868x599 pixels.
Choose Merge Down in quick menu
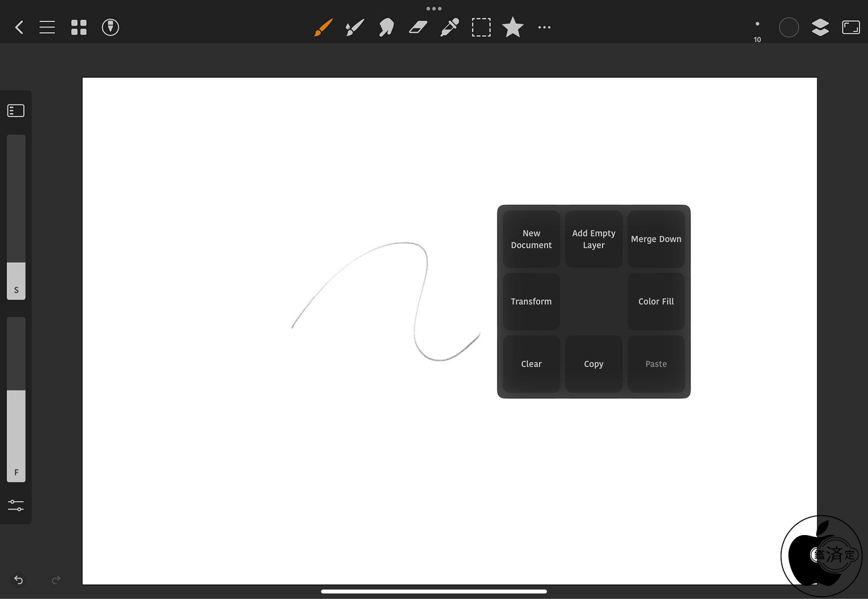coord(656,239)
